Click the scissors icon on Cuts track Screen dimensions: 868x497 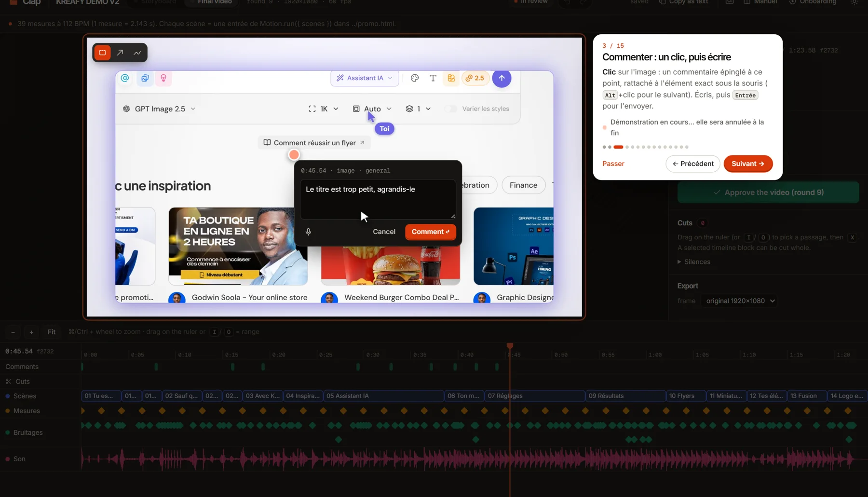click(8, 382)
